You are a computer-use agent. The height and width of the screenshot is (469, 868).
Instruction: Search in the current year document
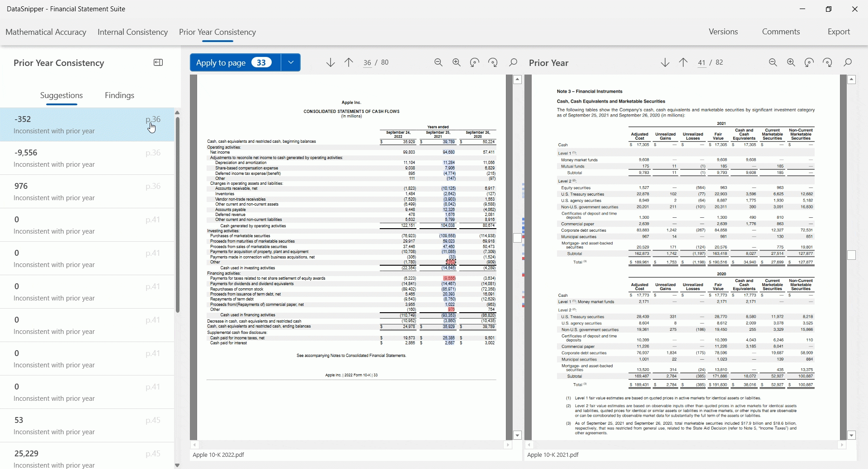point(513,62)
